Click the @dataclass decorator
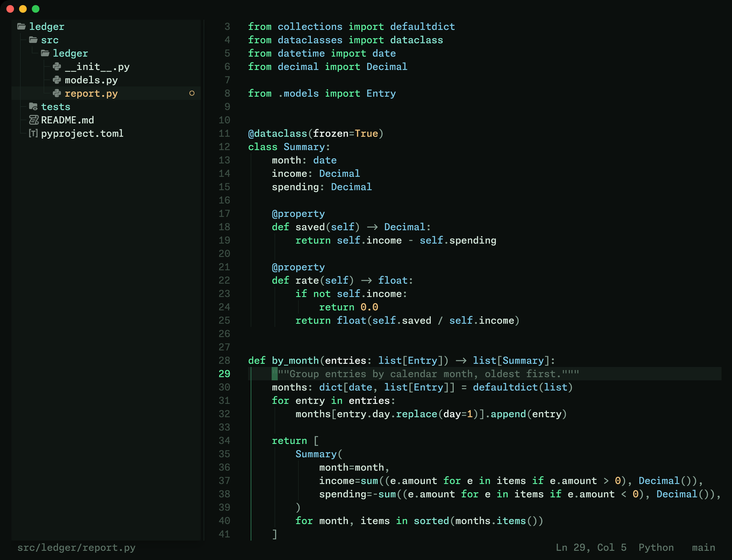The height and width of the screenshot is (560, 732). tap(278, 134)
